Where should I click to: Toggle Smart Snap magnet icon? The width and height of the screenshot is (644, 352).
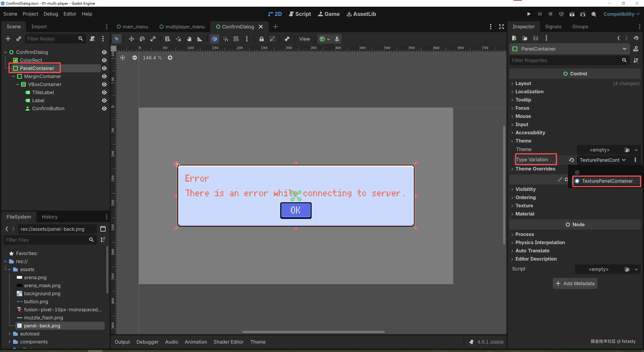click(226, 39)
